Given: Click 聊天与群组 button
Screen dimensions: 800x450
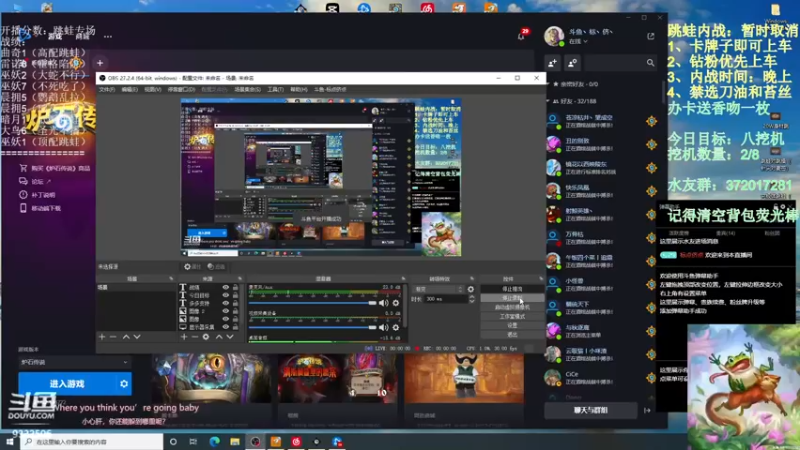Looking at the screenshot, I should click(590, 410).
